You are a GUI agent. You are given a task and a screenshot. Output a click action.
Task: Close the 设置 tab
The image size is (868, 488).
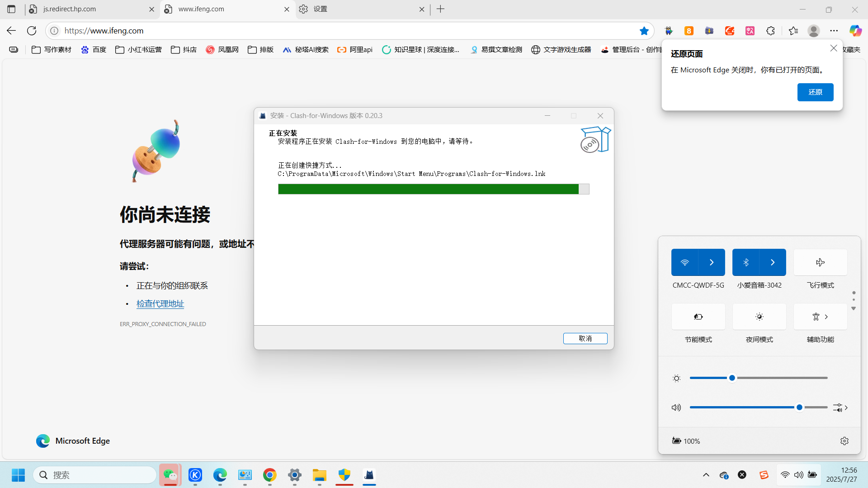click(x=422, y=9)
